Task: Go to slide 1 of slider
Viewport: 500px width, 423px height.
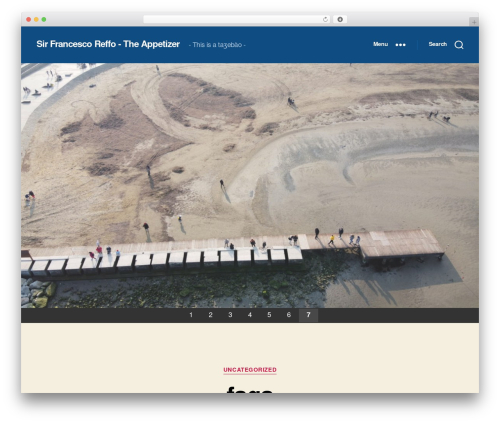Action: [191, 315]
